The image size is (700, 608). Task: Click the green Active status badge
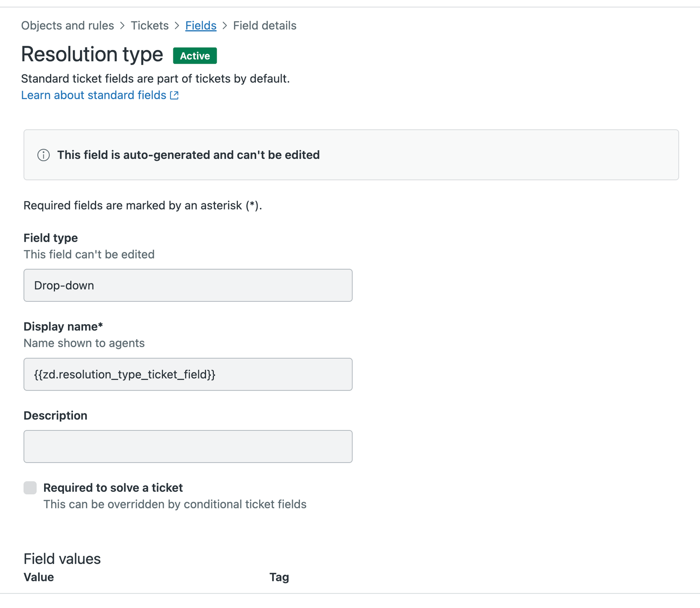tap(195, 55)
